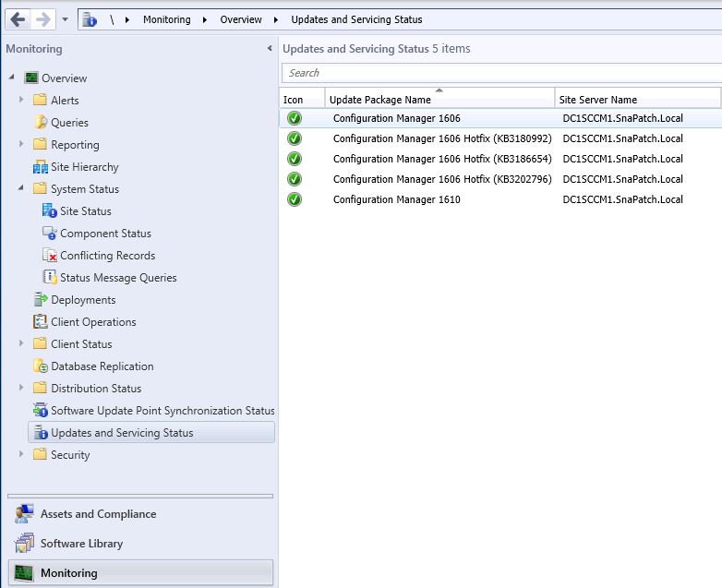This screenshot has height=588, width=722.
Task: Click the Alerts folder icon
Action: [x=40, y=100]
